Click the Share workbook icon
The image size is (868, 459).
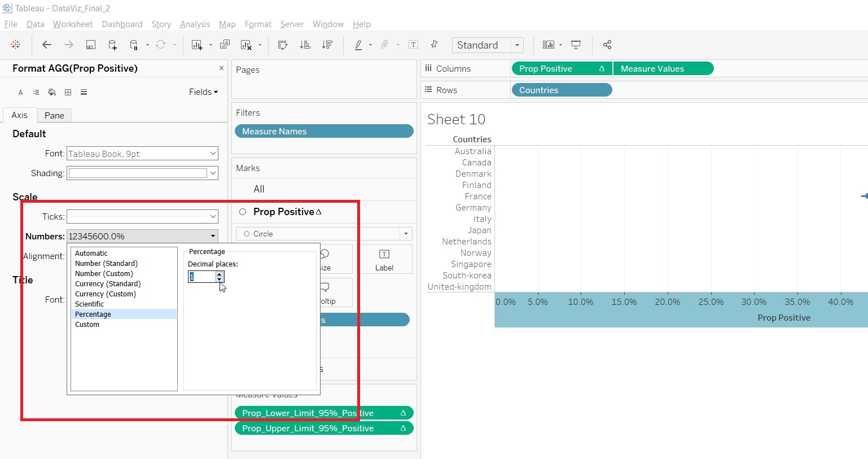(x=607, y=45)
